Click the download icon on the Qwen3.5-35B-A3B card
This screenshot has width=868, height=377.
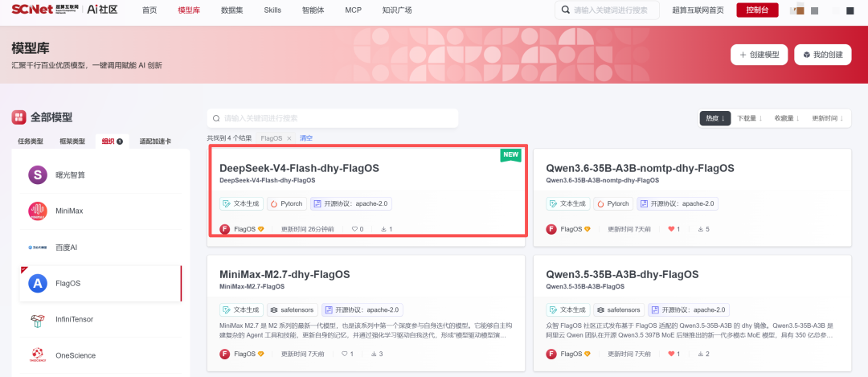coord(700,354)
